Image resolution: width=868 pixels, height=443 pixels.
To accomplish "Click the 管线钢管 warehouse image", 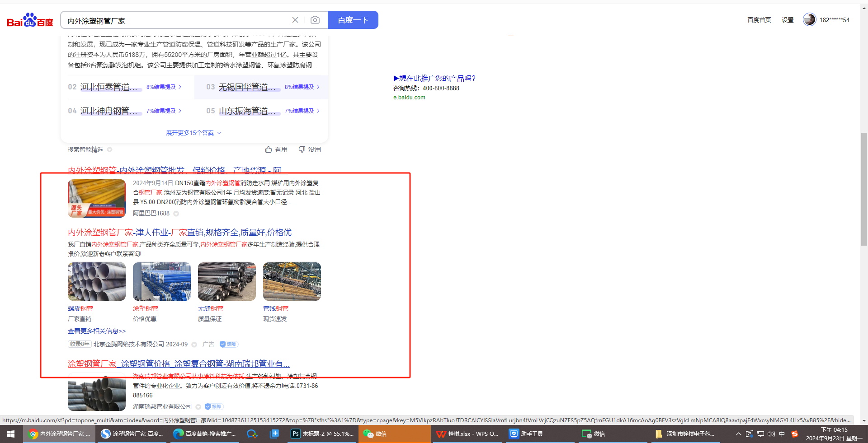I will pyautogui.click(x=292, y=281).
